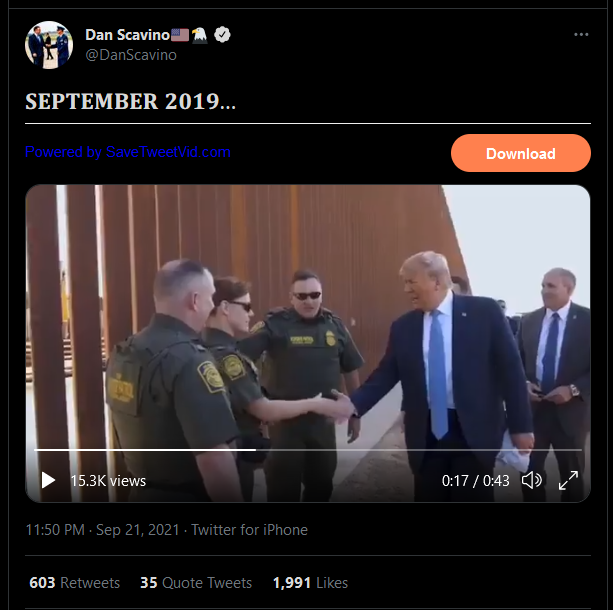Open the Dan Scavino display name link
The height and width of the screenshot is (610, 613).
(x=127, y=35)
